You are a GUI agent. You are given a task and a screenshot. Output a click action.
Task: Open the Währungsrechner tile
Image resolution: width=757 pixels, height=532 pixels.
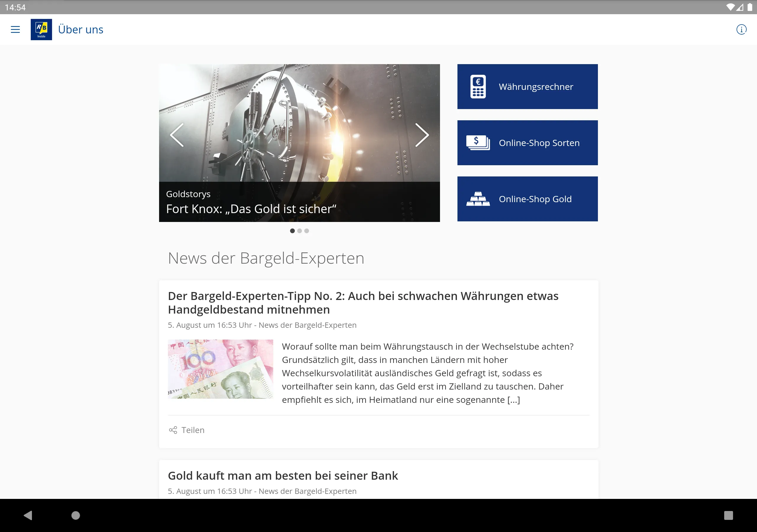coord(527,87)
